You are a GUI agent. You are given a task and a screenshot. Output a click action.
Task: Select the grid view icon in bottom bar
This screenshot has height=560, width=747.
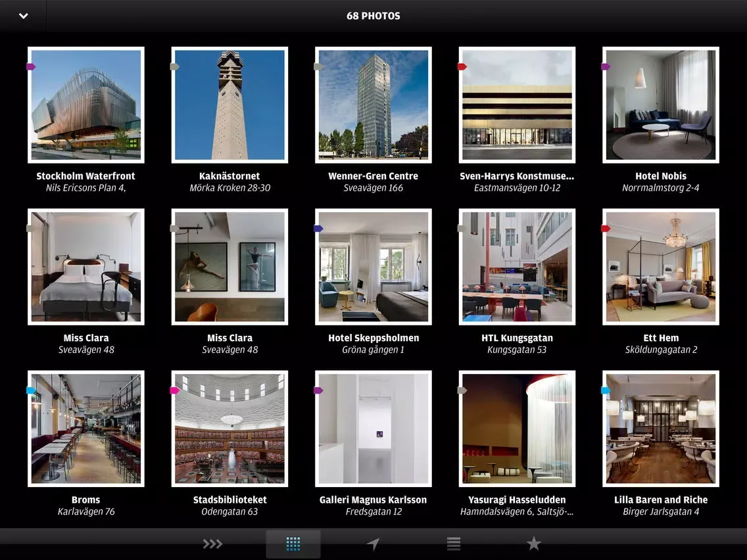point(293,544)
